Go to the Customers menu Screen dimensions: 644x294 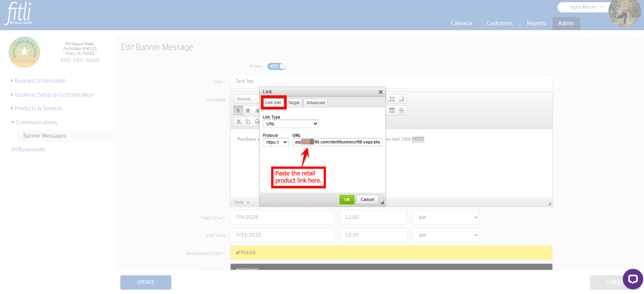point(499,23)
